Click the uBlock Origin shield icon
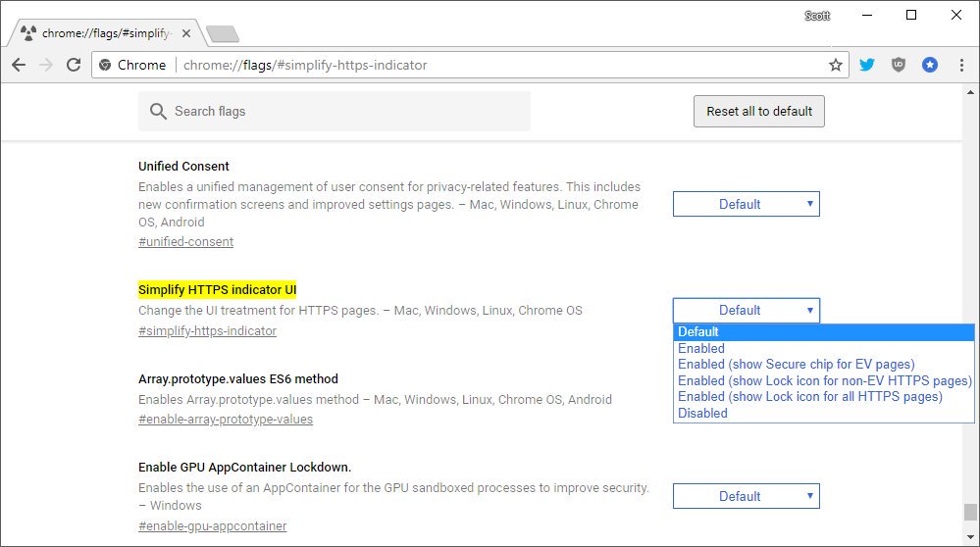The width and height of the screenshot is (980, 547). [898, 65]
